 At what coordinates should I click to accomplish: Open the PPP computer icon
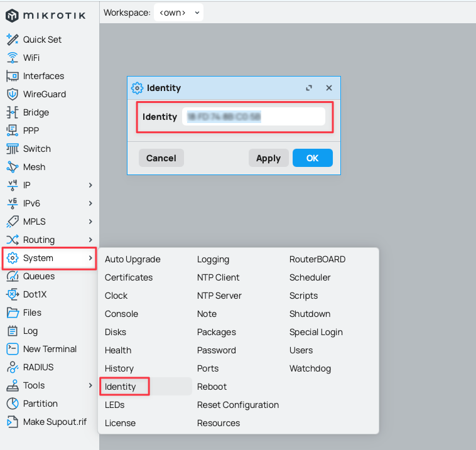pos(13,131)
